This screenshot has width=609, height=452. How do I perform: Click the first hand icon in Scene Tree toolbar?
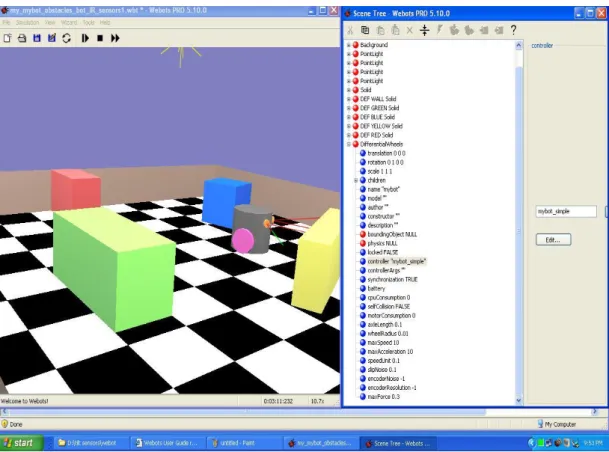pos(454,30)
